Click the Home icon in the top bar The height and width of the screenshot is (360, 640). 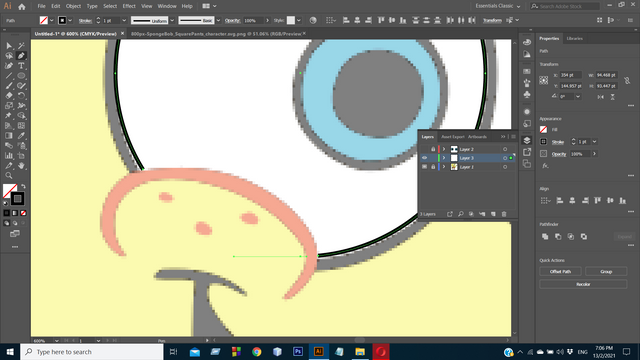[x=22, y=6]
